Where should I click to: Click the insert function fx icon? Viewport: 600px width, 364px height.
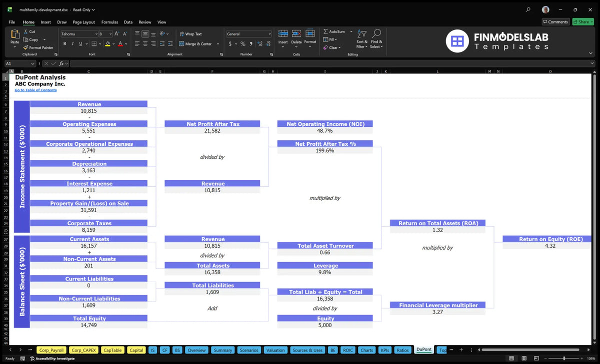point(61,64)
